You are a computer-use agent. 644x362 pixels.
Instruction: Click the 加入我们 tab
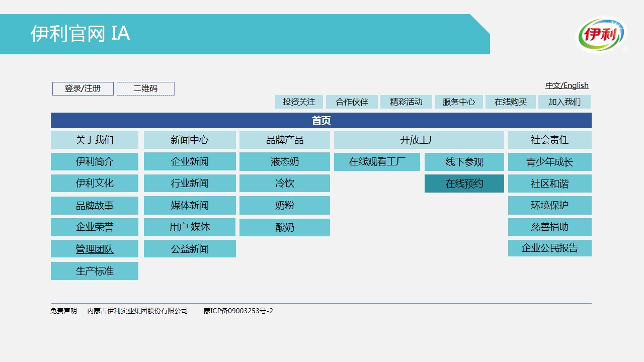coord(565,102)
